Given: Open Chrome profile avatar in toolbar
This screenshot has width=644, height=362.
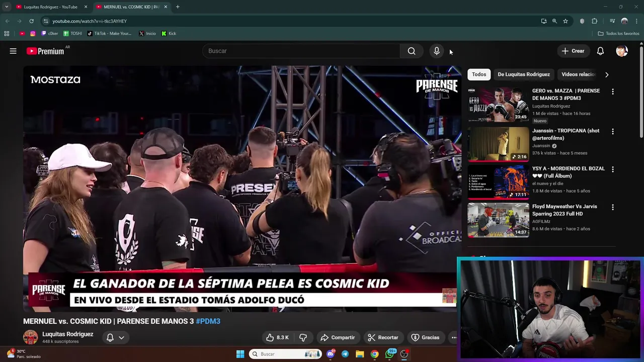Looking at the screenshot, I should (624, 21).
